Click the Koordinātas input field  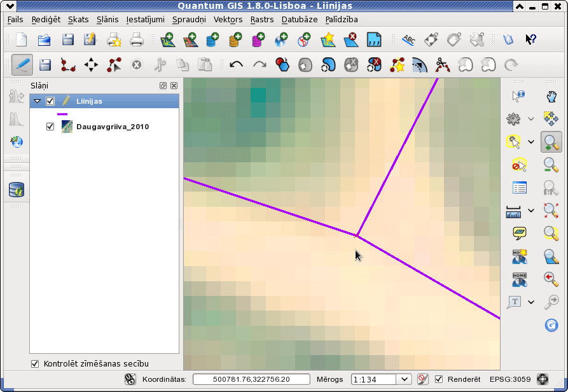pos(251,379)
